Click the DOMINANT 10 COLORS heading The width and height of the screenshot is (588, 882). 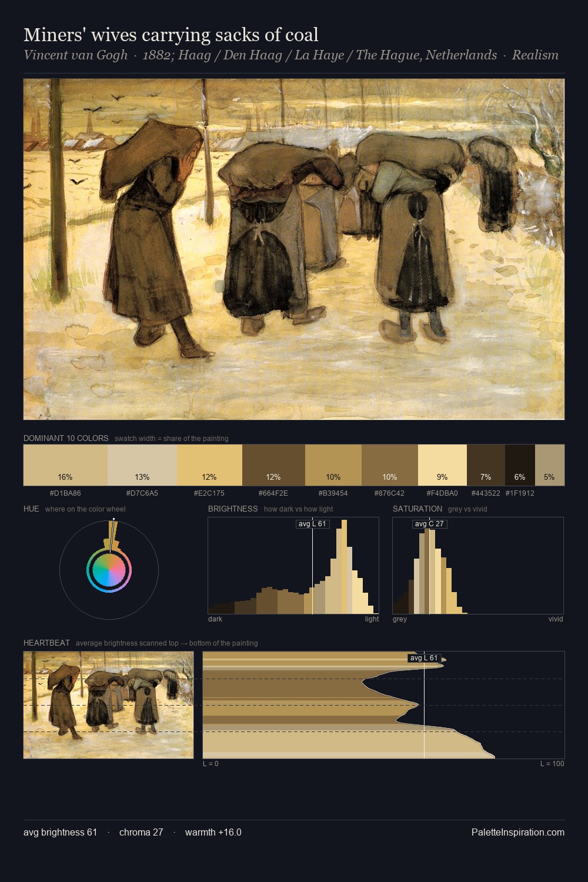(66, 438)
